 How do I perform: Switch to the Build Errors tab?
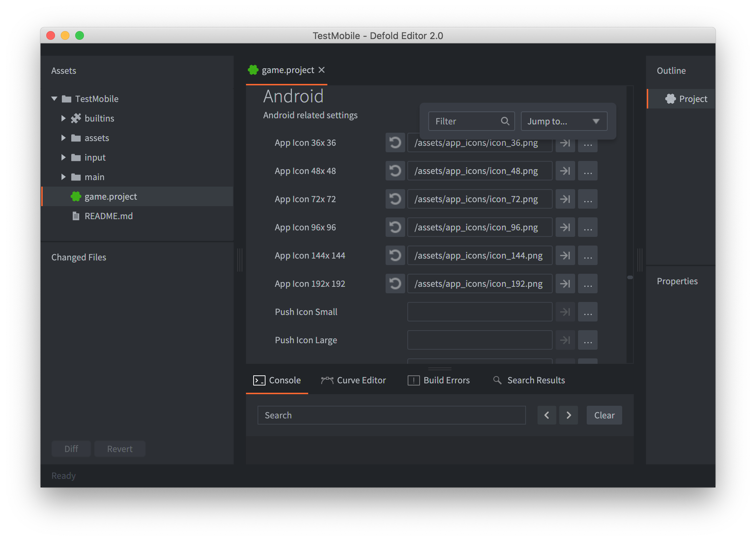[x=440, y=380]
